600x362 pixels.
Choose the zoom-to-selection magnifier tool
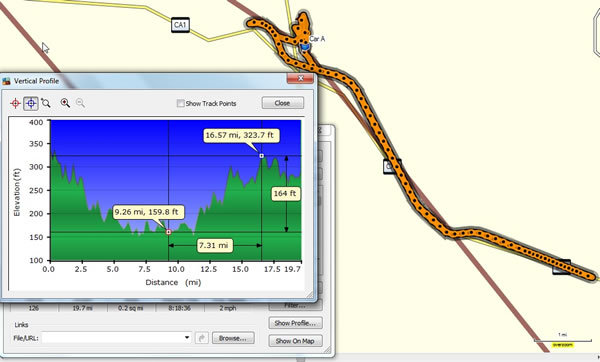point(46,103)
